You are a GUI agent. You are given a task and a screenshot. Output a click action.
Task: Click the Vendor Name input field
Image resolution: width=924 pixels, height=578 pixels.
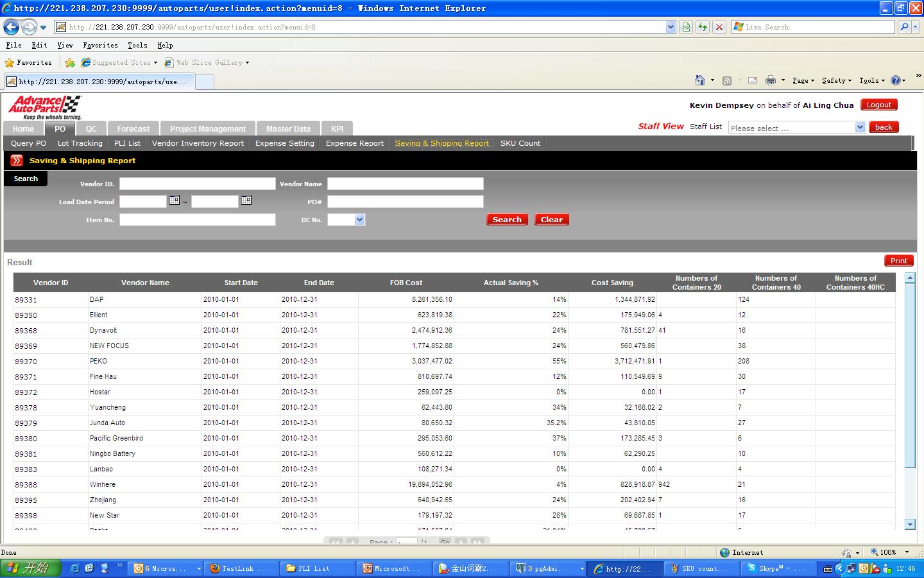coord(405,184)
